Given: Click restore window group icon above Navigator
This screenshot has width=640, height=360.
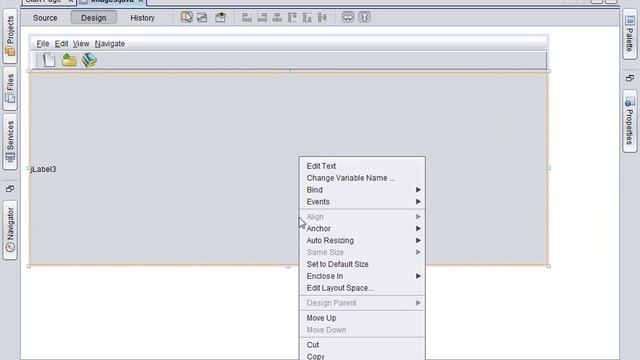Looking at the screenshot, I should [10, 188].
